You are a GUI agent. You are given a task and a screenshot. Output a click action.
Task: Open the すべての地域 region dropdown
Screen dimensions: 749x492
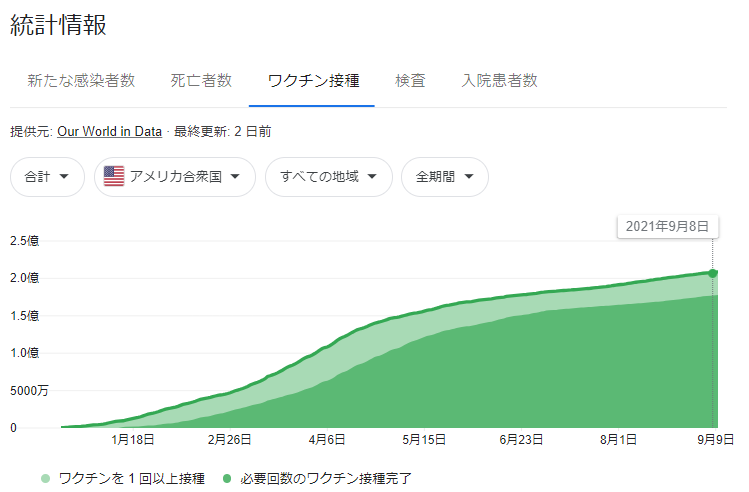(x=329, y=177)
